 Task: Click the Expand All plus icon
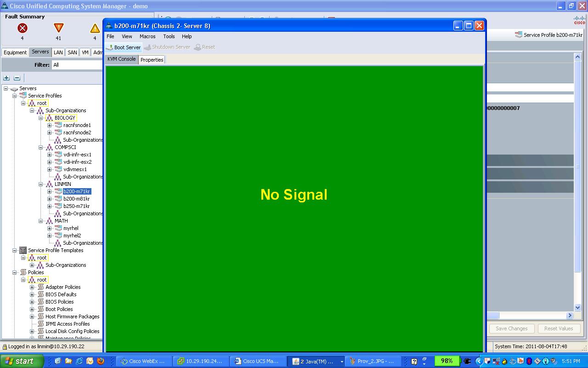point(6,78)
